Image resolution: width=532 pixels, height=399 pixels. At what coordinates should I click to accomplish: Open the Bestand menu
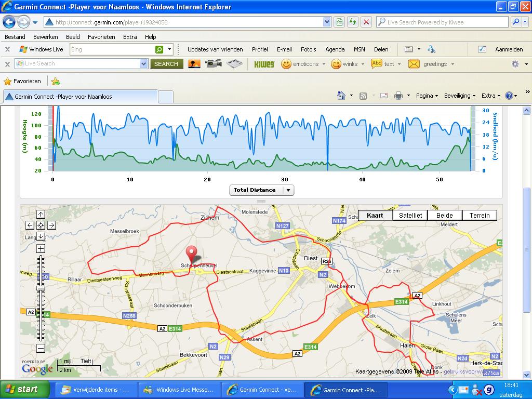pyautogui.click(x=15, y=37)
